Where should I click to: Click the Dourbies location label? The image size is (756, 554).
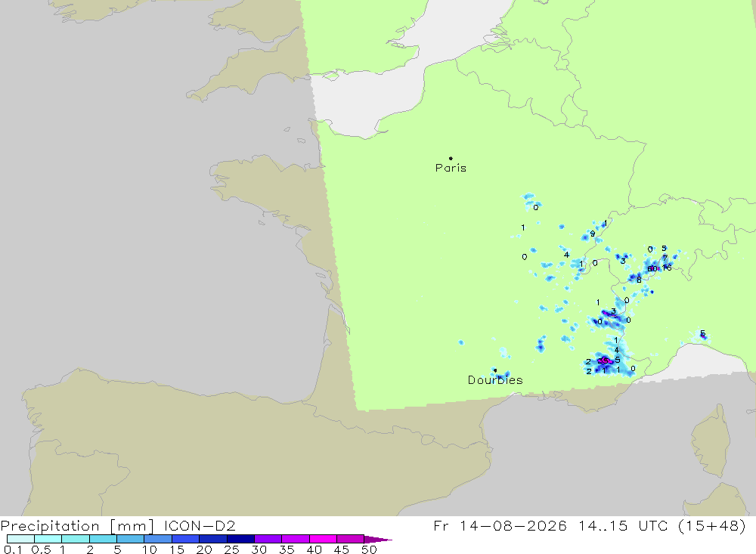495,380
